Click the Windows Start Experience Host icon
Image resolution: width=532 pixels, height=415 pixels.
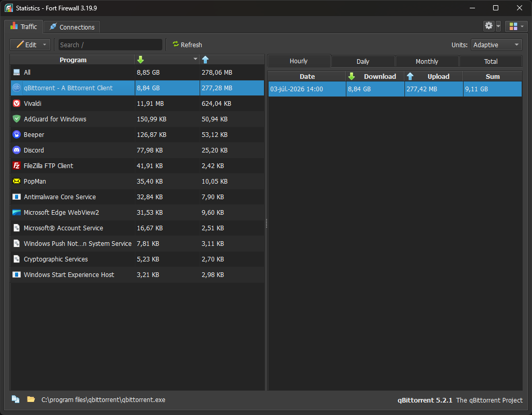click(16, 274)
